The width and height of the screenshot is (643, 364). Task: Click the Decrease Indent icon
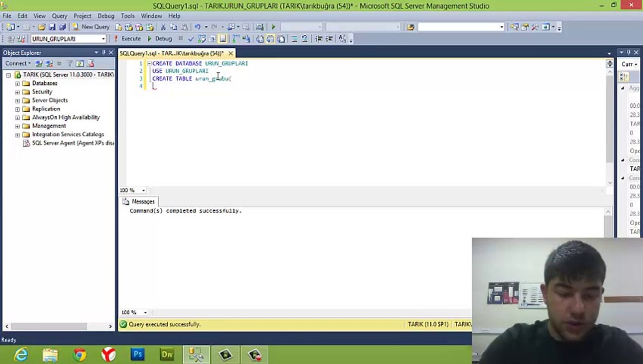click(318, 38)
